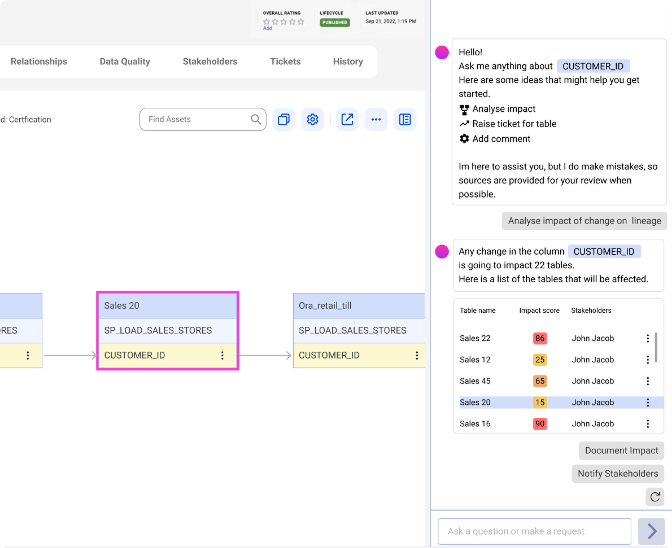Select the Ora_retail_till node header
The height and width of the screenshot is (548, 672).
pyautogui.click(x=359, y=305)
